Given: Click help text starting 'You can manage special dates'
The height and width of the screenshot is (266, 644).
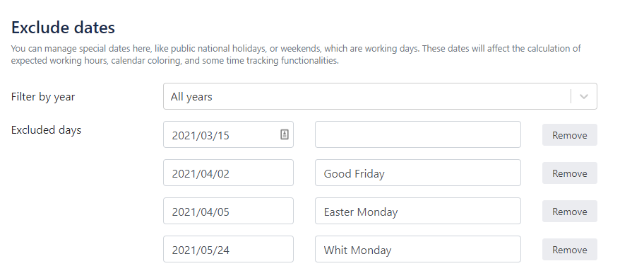Looking at the screenshot, I should tap(296, 49).
